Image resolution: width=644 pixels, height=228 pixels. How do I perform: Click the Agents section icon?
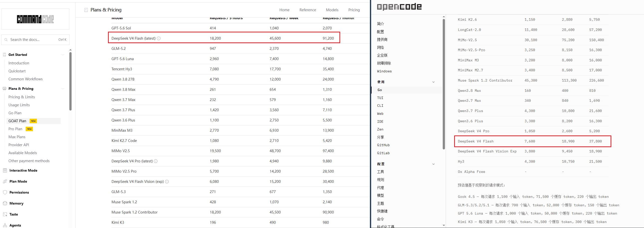pyautogui.click(x=5, y=225)
